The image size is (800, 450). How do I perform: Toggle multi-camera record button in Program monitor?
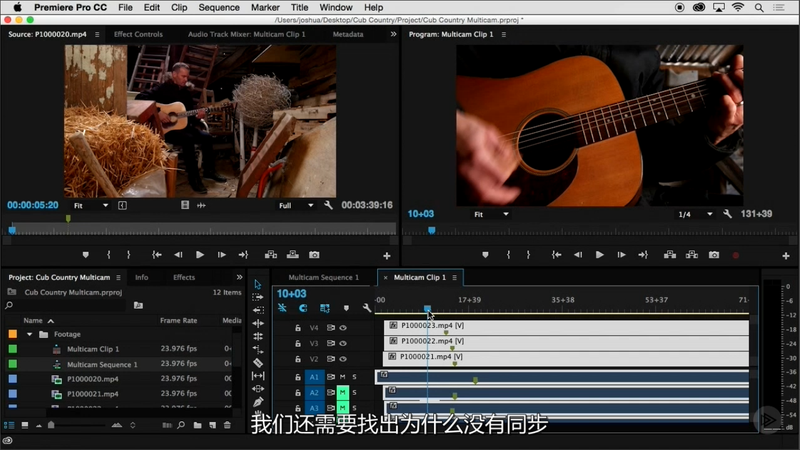coord(736,255)
